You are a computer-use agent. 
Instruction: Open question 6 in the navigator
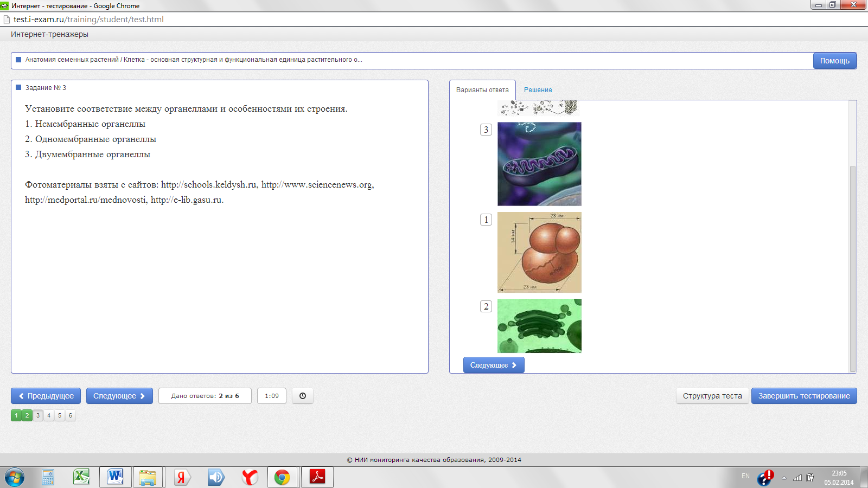(71, 415)
